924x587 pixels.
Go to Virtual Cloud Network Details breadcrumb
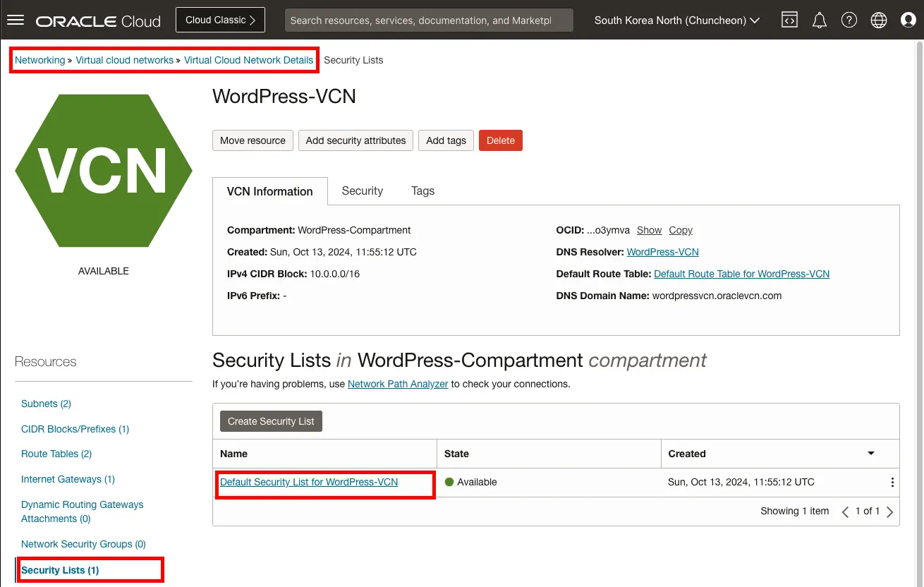[x=249, y=60]
